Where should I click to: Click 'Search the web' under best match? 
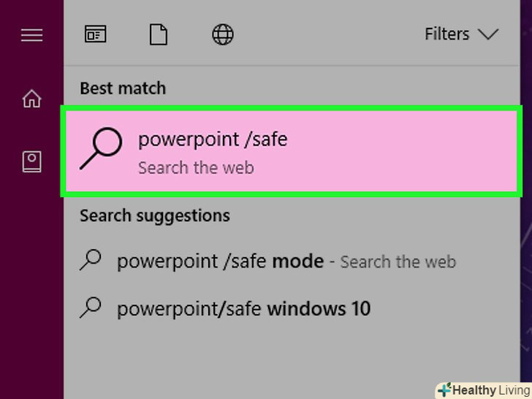click(x=196, y=167)
